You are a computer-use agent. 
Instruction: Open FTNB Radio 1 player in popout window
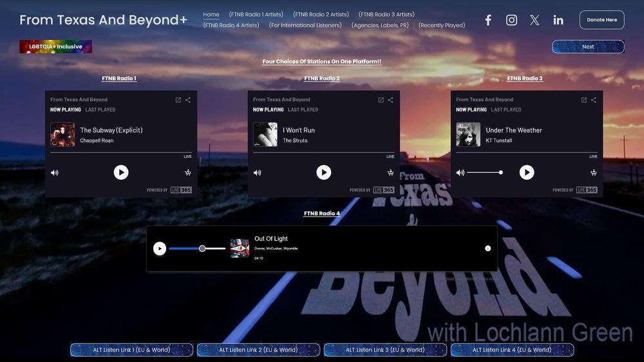(x=178, y=100)
